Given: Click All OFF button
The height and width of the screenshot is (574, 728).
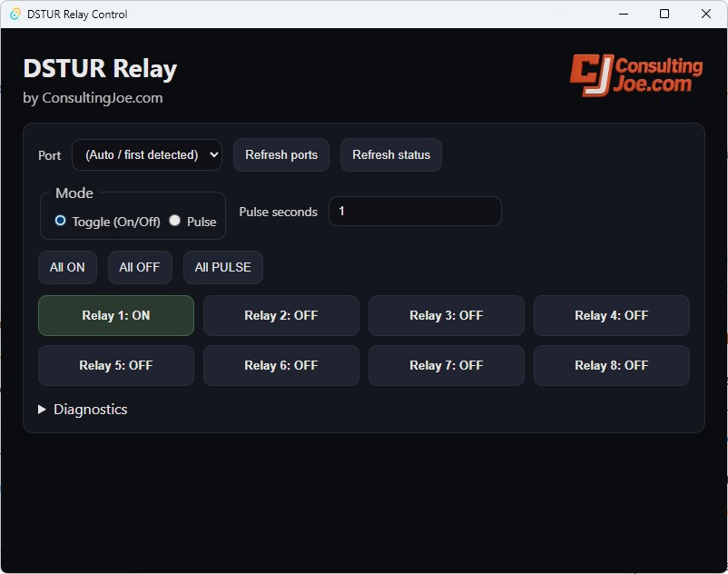Looking at the screenshot, I should pyautogui.click(x=140, y=268).
